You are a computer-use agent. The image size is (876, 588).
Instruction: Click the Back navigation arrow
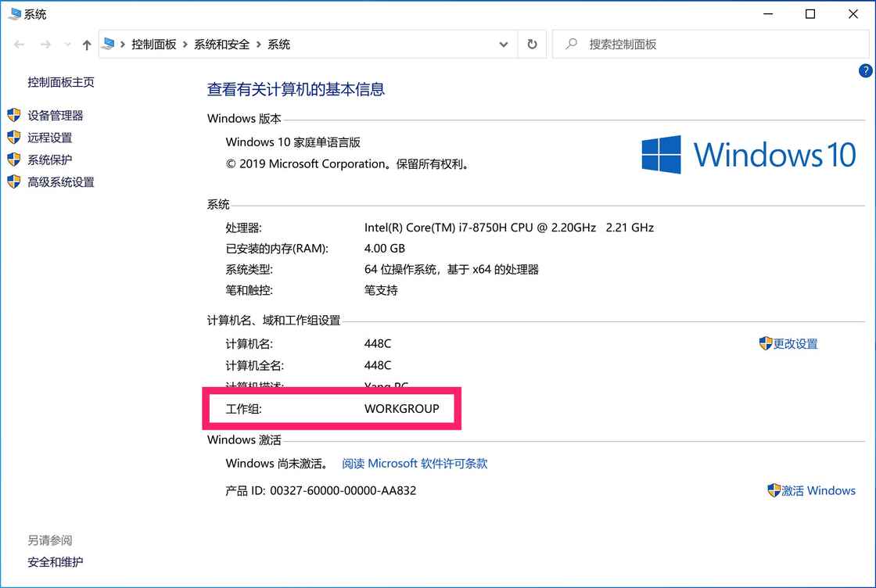(19, 45)
